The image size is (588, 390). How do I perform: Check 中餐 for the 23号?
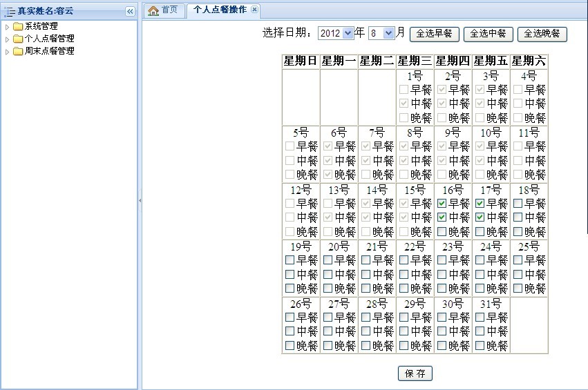[442, 275]
